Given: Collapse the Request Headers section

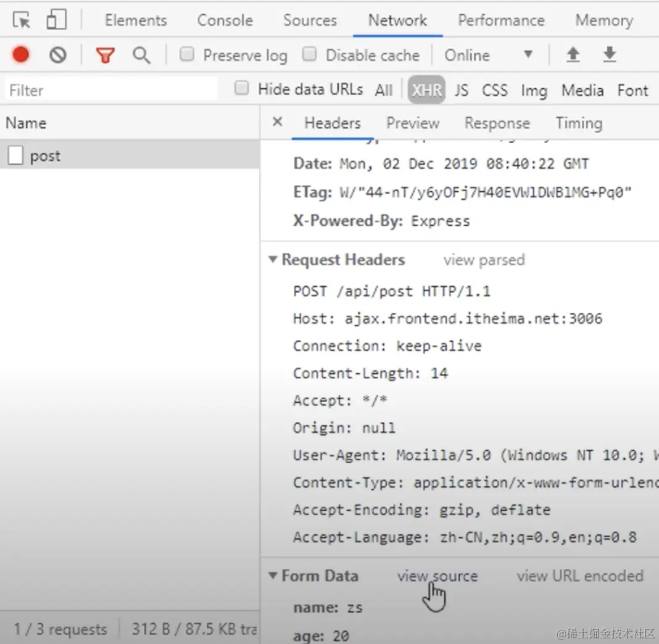Looking at the screenshot, I should click(273, 259).
